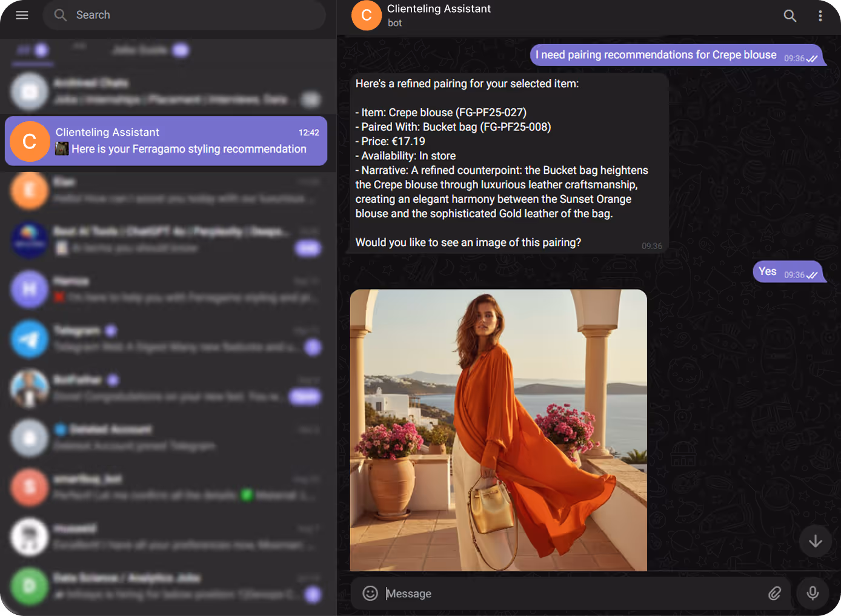Screen dimensions: 841x616
Task: Open the three-dot chat options menu
Action: pos(820,16)
